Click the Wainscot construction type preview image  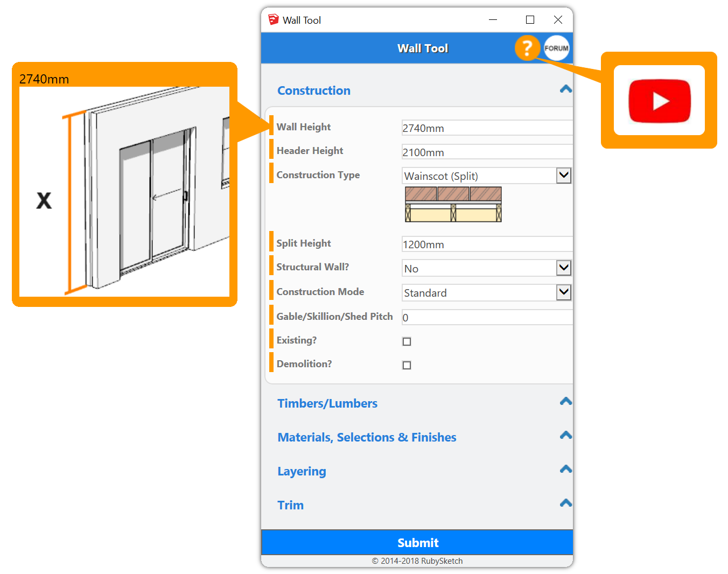453,204
